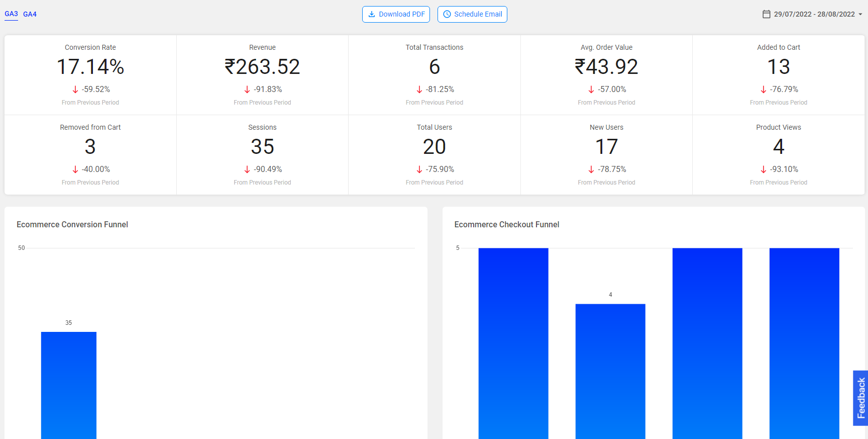The image size is (868, 439).
Task: Click the -91.83% change under Revenue
Action: pyautogui.click(x=268, y=90)
